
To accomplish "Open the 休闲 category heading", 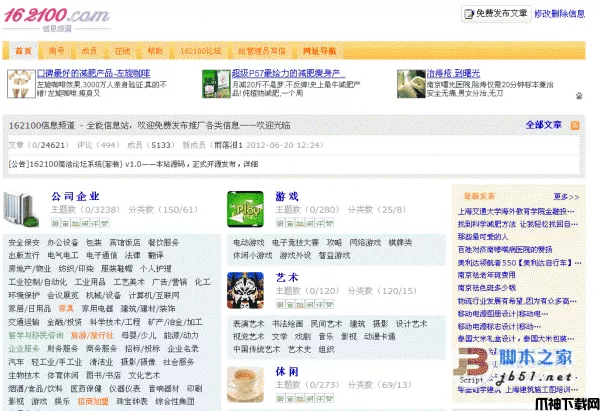I will click(x=287, y=372).
